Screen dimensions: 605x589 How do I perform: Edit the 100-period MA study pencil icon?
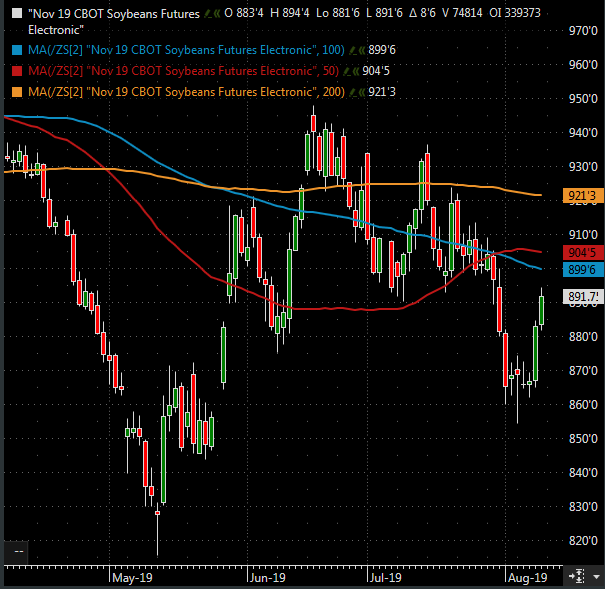point(353,50)
